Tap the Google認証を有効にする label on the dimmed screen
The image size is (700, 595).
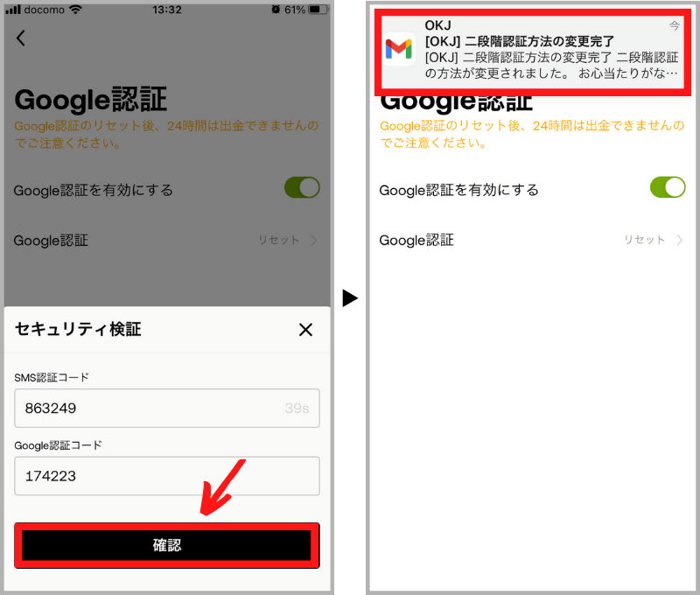pos(94,190)
